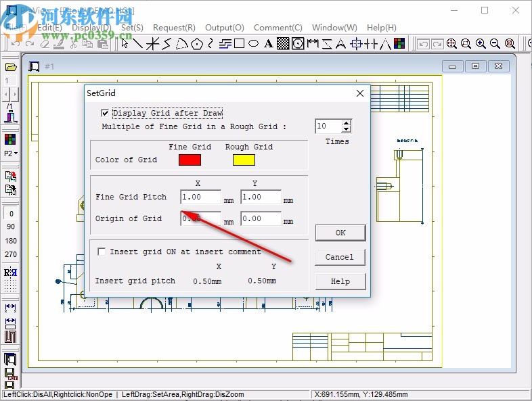Click the copy-with-red-arrow icon in sidebar
532x401 pixels.
pos(11,176)
